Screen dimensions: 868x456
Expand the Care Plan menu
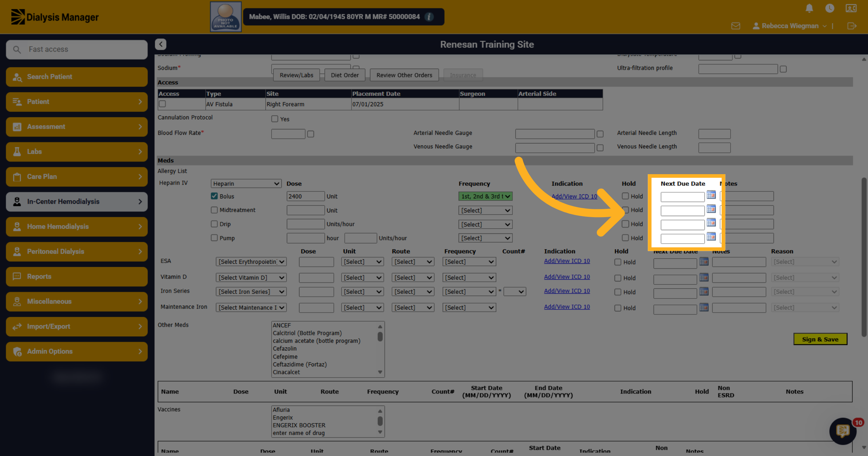[77, 177]
